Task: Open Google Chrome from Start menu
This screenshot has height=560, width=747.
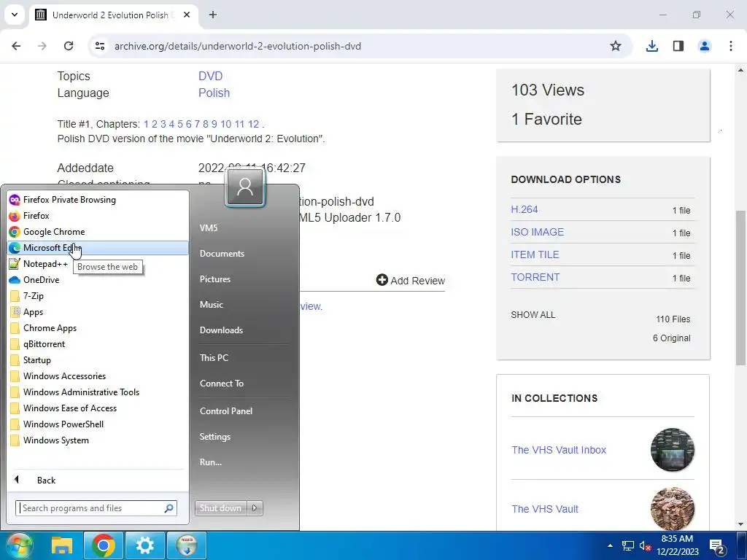Action: point(98,232)
